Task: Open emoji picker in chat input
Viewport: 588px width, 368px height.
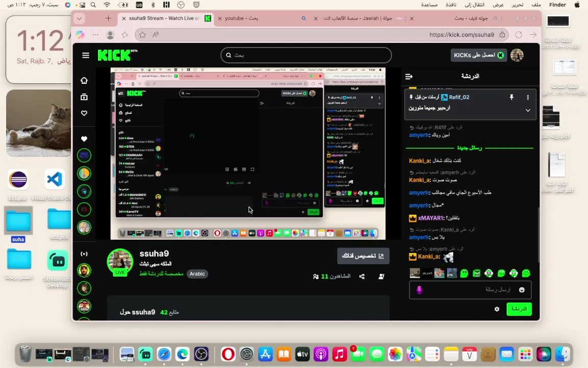Action: click(522, 289)
